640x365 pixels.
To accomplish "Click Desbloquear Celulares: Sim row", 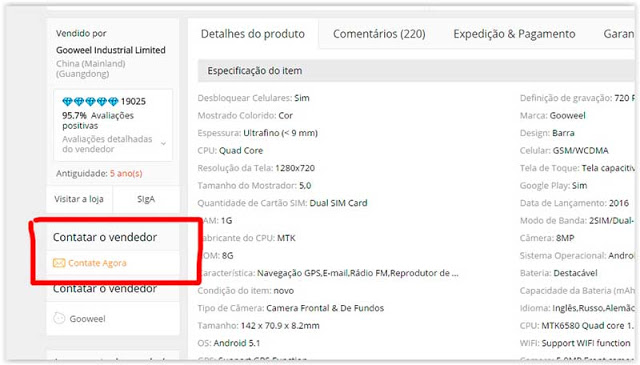I will point(253,98).
